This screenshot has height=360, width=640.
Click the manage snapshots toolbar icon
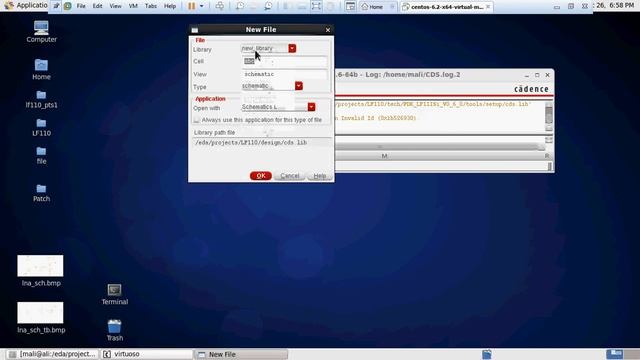[x=268, y=6]
